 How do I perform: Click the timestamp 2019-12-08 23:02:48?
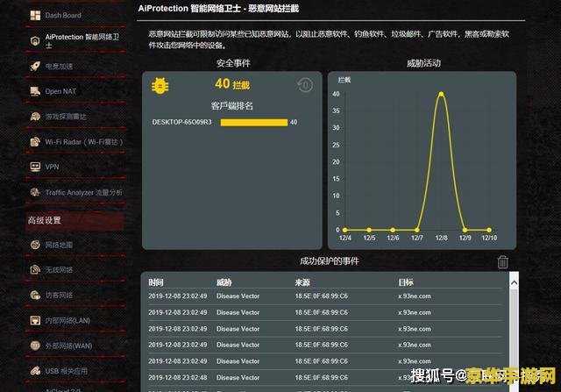[x=177, y=377]
